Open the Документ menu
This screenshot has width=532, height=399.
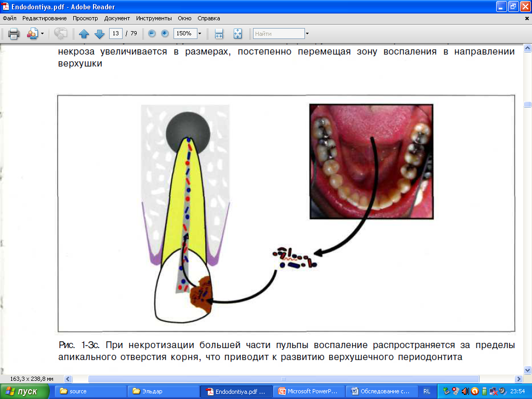[x=117, y=18]
